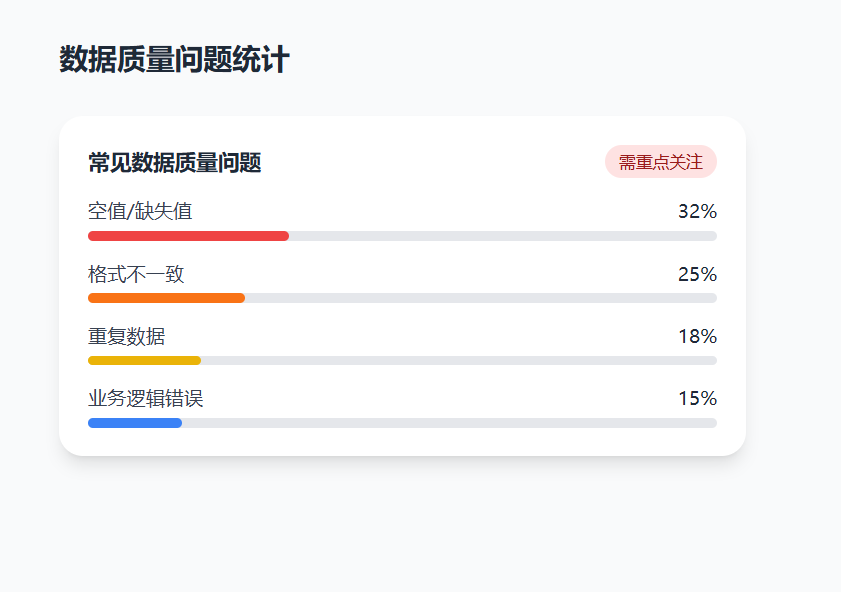
Task: Select the 格式不一致 label
Action: click(x=136, y=274)
